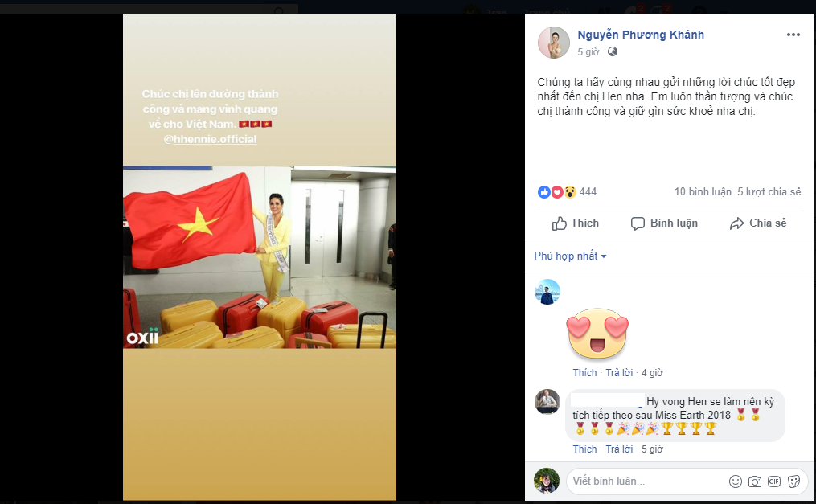The height and width of the screenshot is (504, 816).
Task: Open Nguyễn Phương Khánh profile link
Action: click(641, 35)
